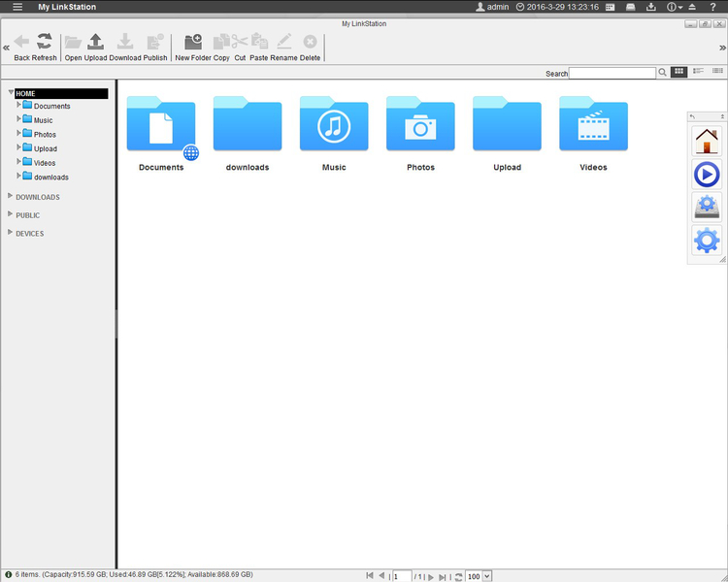Click the search magnifier icon
728x582 pixels.
[x=663, y=73]
